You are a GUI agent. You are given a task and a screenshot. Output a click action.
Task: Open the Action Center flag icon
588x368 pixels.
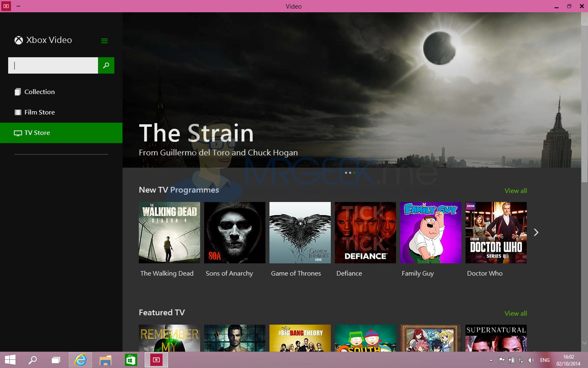[x=501, y=360]
